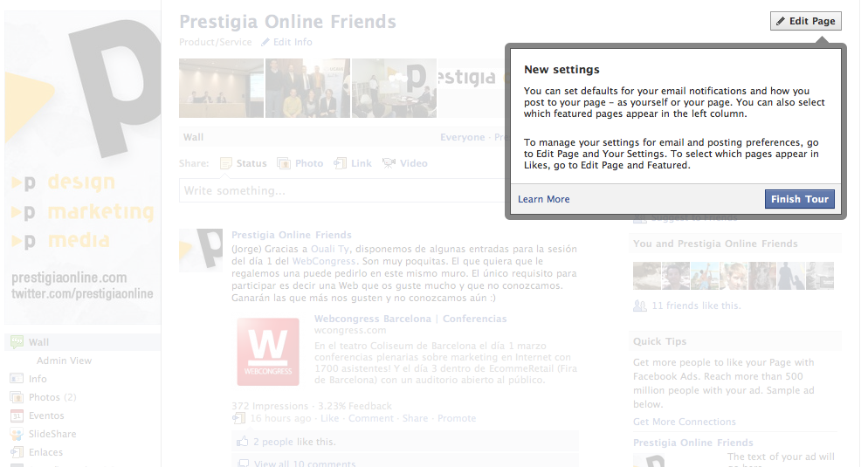
Task: Click the wcongress.com domain text
Action: 350,330
